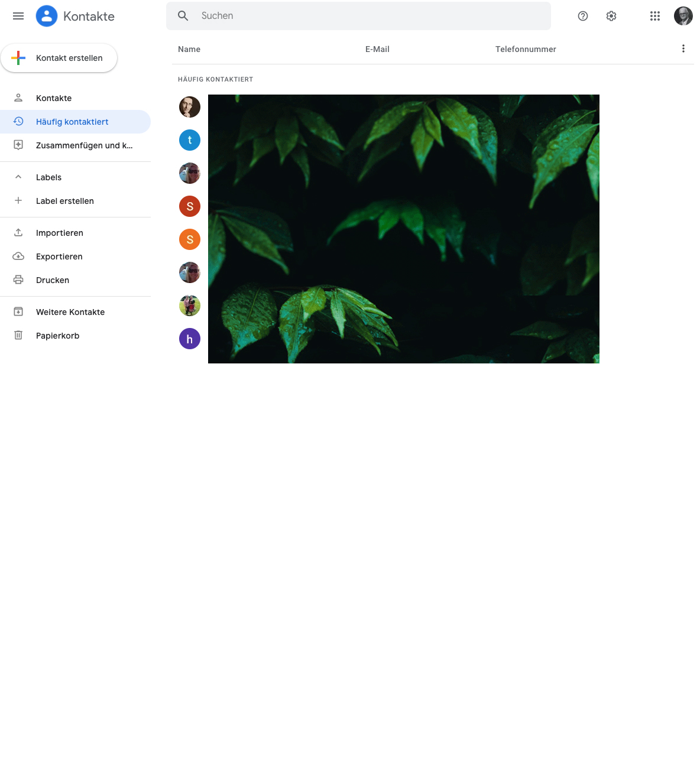
Task: Select the orange 'S' contact avatar
Action: pos(190,239)
